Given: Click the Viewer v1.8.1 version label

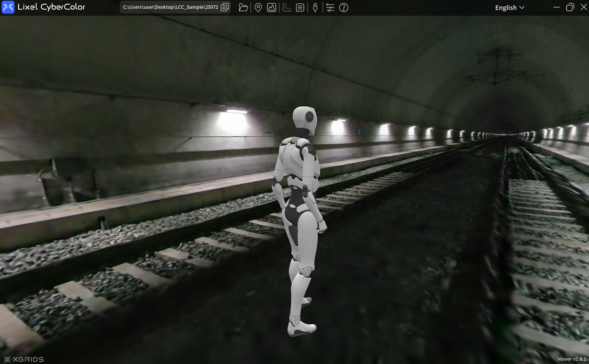Looking at the screenshot, I should pos(571,359).
